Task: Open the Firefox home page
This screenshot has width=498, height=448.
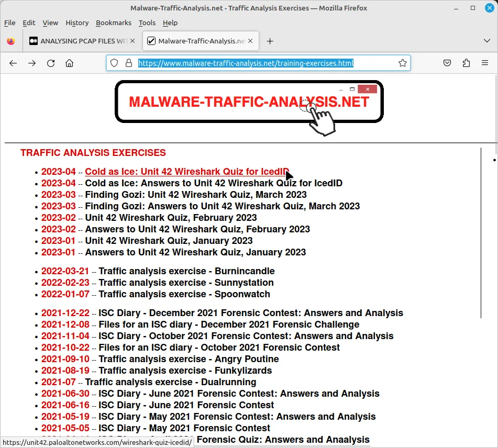Action: point(69,63)
